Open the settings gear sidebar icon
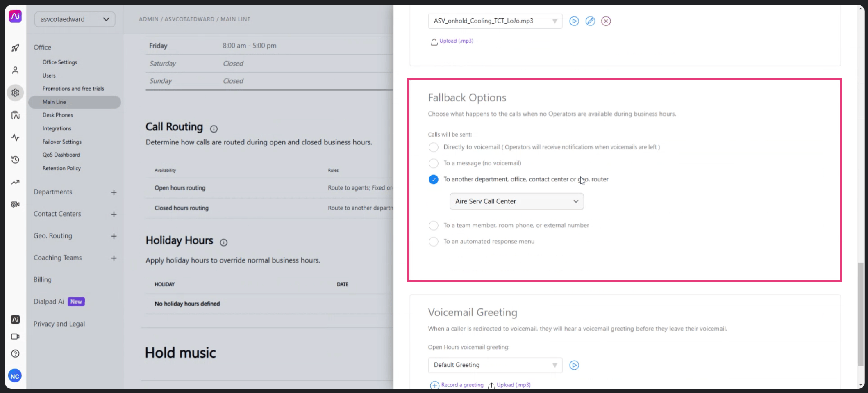This screenshot has height=393, width=868. 15,93
